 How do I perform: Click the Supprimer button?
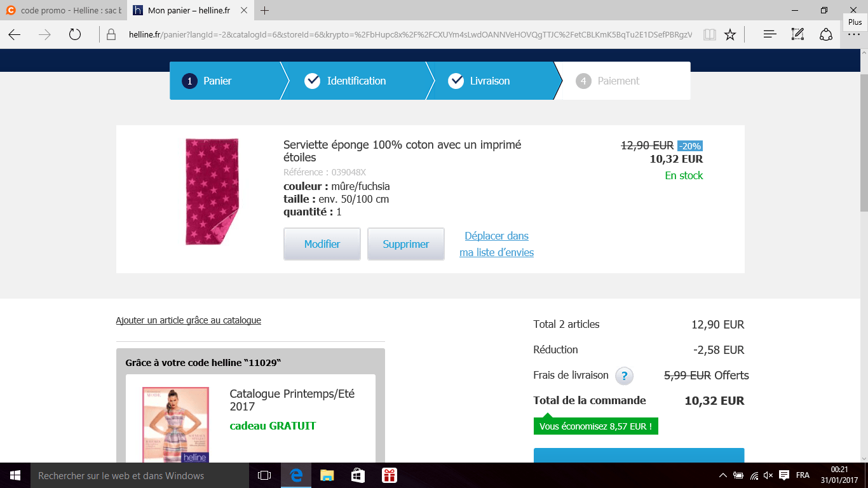click(x=406, y=244)
